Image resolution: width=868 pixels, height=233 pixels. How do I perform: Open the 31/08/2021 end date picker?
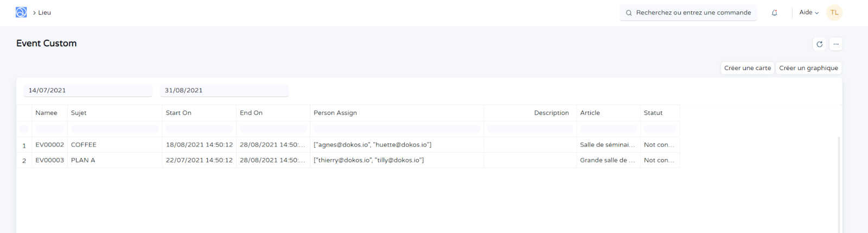pos(224,91)
